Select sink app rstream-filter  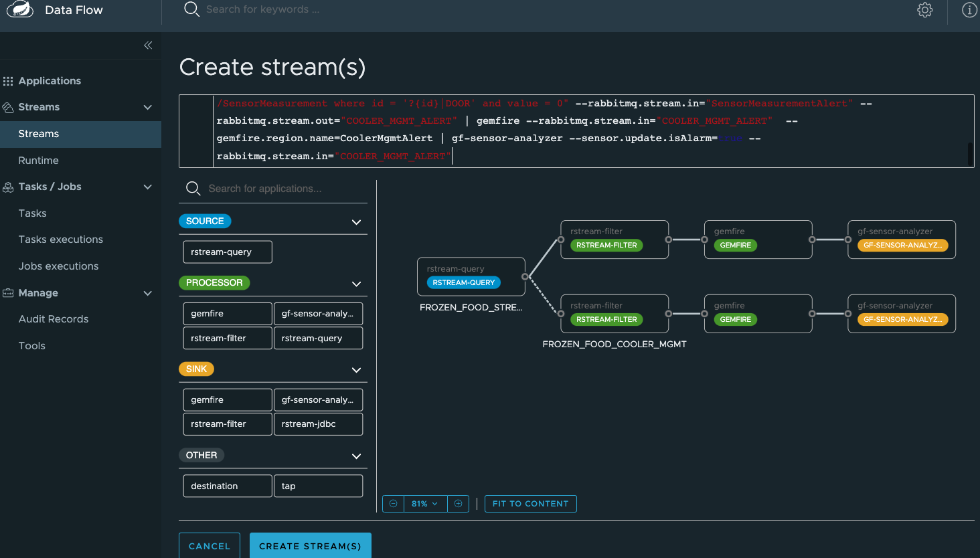[228, 424]
